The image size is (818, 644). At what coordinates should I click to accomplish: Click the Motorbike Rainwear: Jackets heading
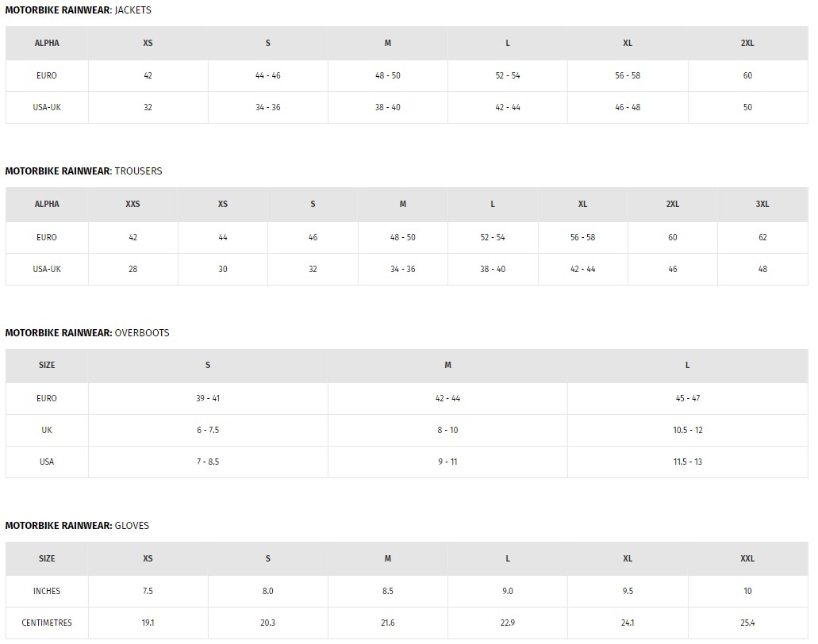79,10
